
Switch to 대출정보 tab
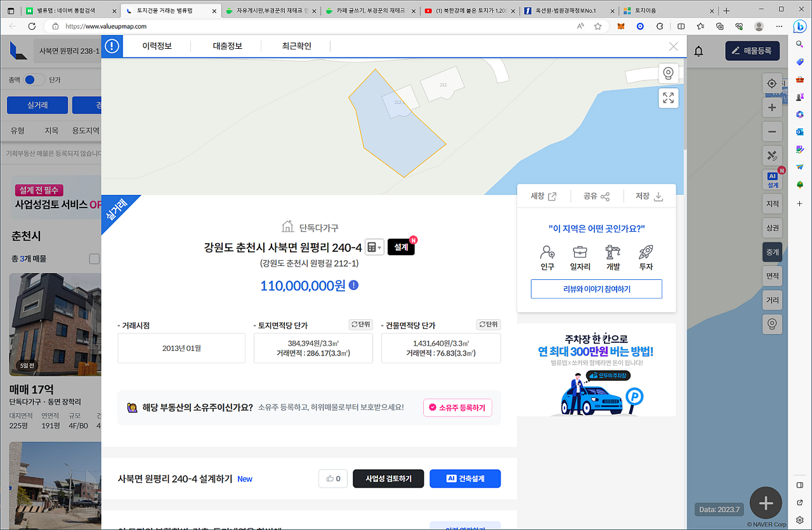tap(227, 46)
